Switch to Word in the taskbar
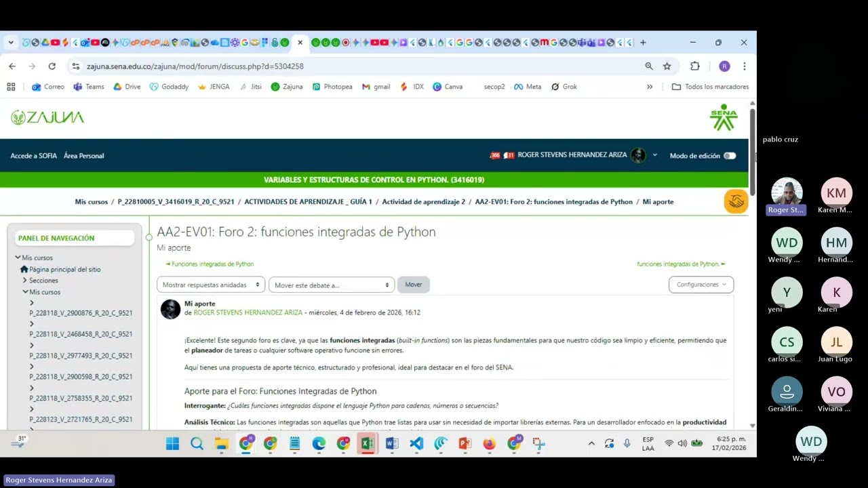868x488 pixels. (x=392, y=444)
